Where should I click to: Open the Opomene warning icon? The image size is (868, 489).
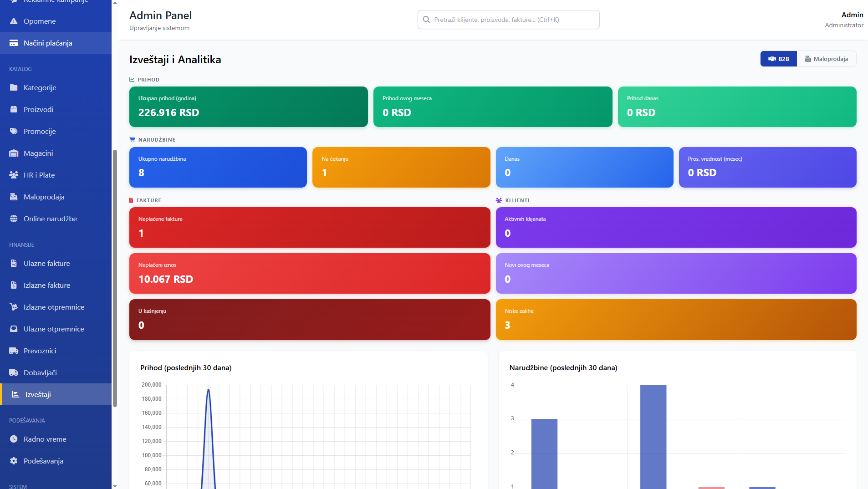[x=14, y=21]
